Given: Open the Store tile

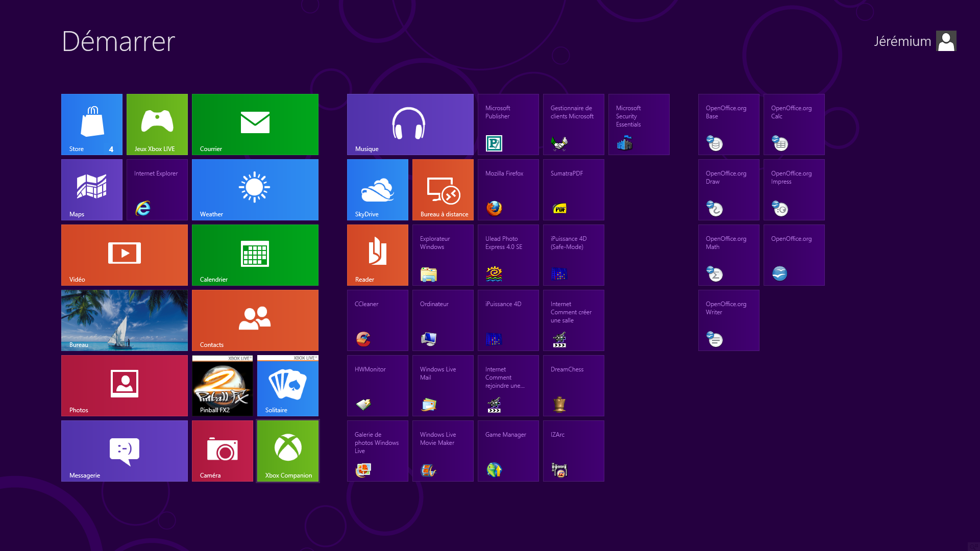Looking at the screenshot, I should [92, 124].
